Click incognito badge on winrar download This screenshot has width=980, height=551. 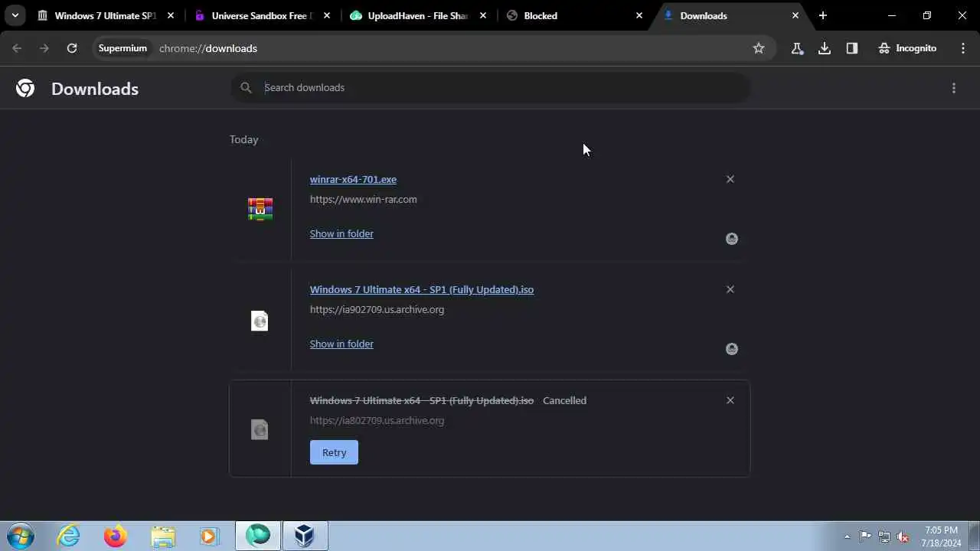(732, 239)
